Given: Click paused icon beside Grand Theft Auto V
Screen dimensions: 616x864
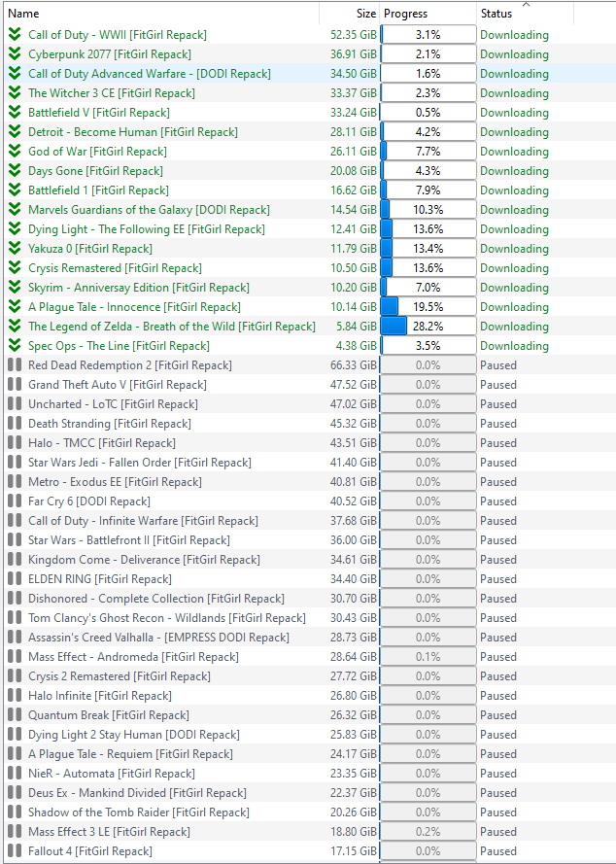Looking at the screenshot, I should tap(15, 385).
